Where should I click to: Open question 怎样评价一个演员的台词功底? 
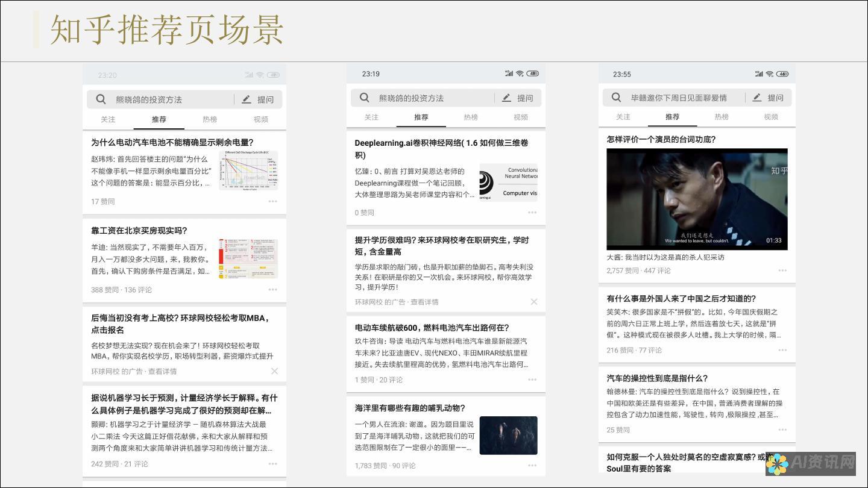click(661, 139)
